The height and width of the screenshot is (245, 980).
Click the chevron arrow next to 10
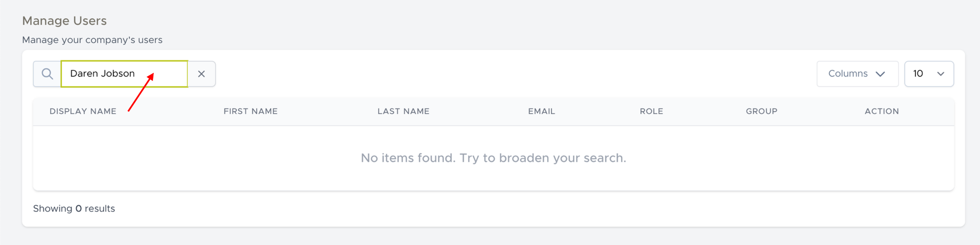pos(941,74)
